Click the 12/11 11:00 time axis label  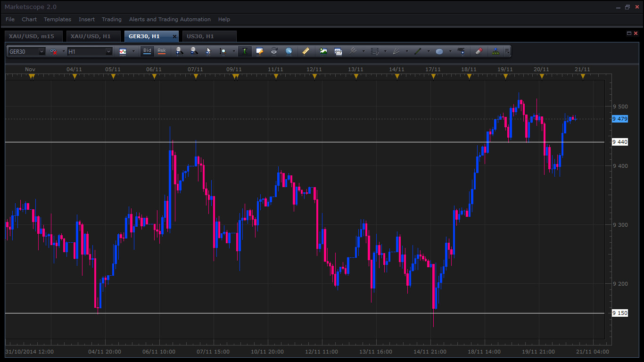pyautogui.click(x=322, y=352)
